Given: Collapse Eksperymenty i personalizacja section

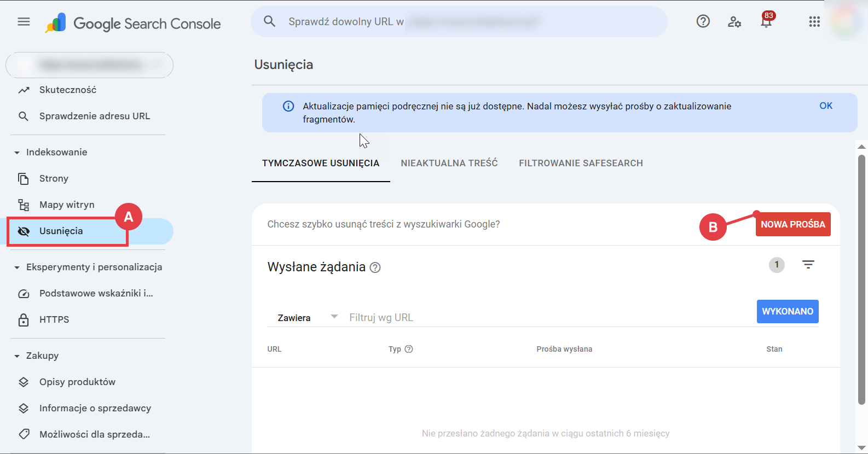Looking at the screenshot, I should point(17,267).
